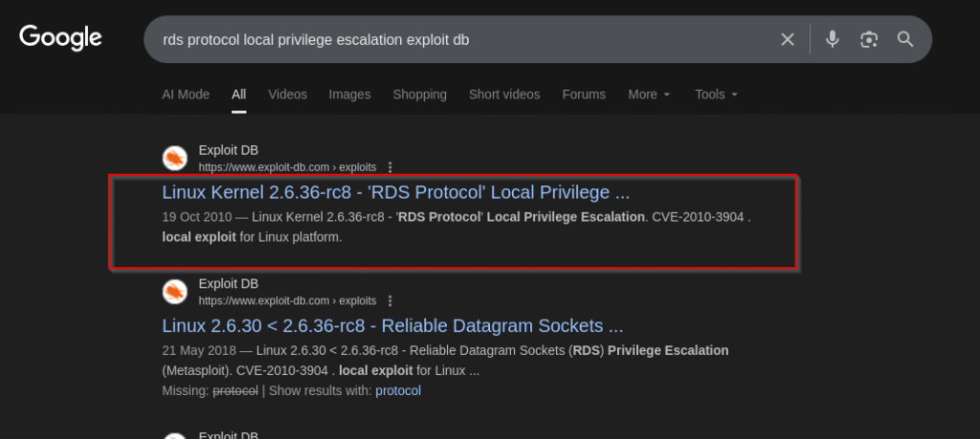980x439 pixels.
Task: Click the magnifying glass search button
Action: click(x=905, y=39)
